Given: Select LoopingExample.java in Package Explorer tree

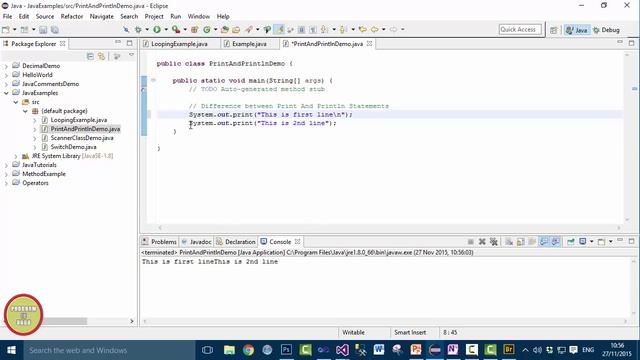Looking at the screenshot, I should point(79,120).
